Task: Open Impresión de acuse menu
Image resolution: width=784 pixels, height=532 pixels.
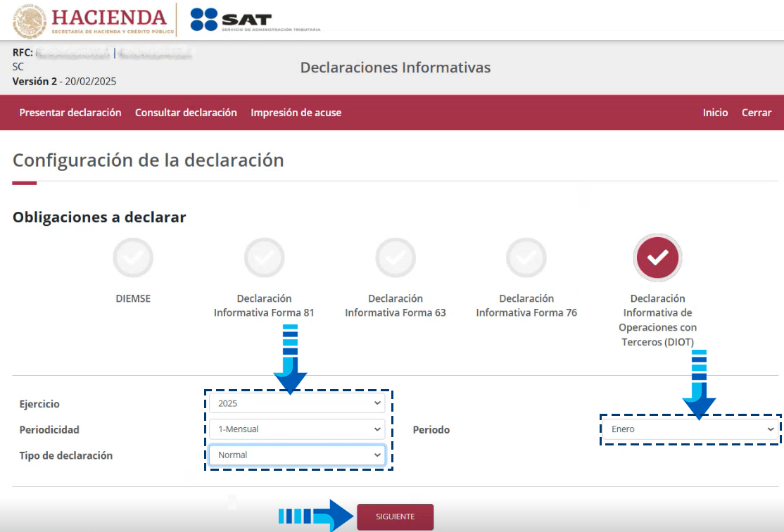Action: tap(296, 113)
